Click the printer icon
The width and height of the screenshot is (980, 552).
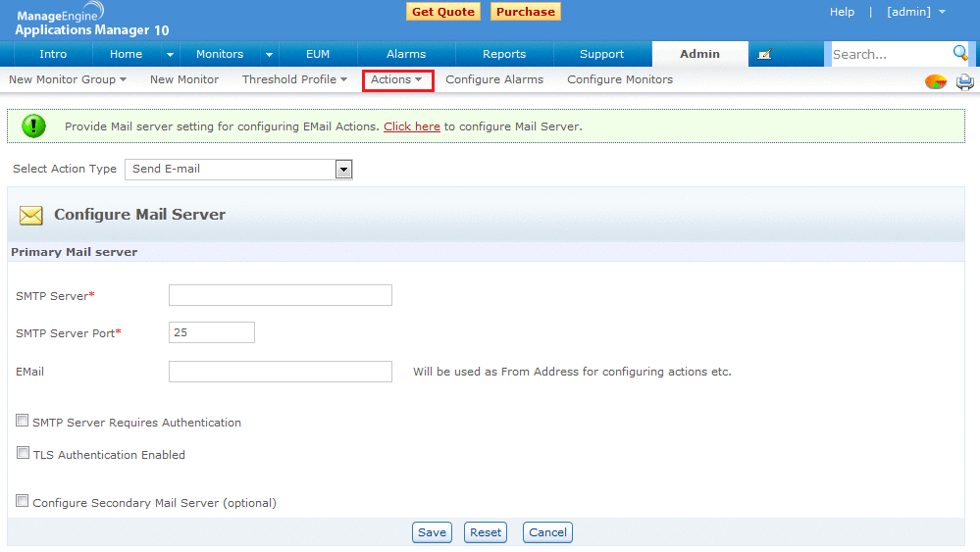965,81
